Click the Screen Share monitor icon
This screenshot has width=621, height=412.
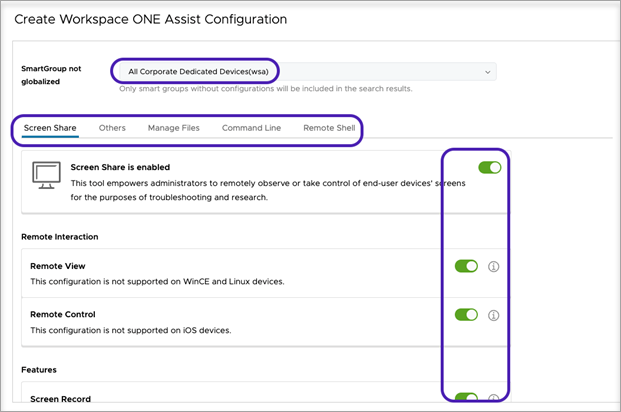[x=46, y=175]
